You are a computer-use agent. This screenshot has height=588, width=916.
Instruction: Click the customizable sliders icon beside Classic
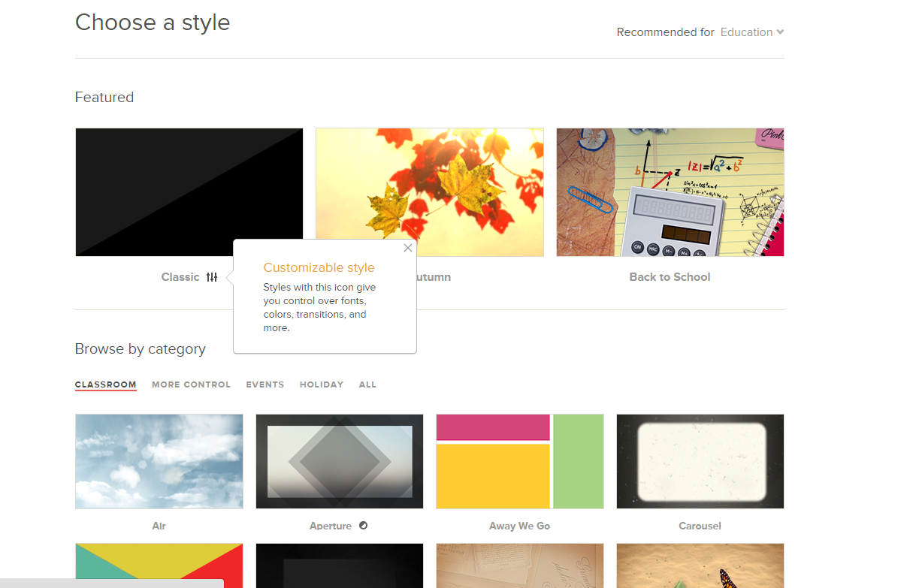(x=212, y=277)
